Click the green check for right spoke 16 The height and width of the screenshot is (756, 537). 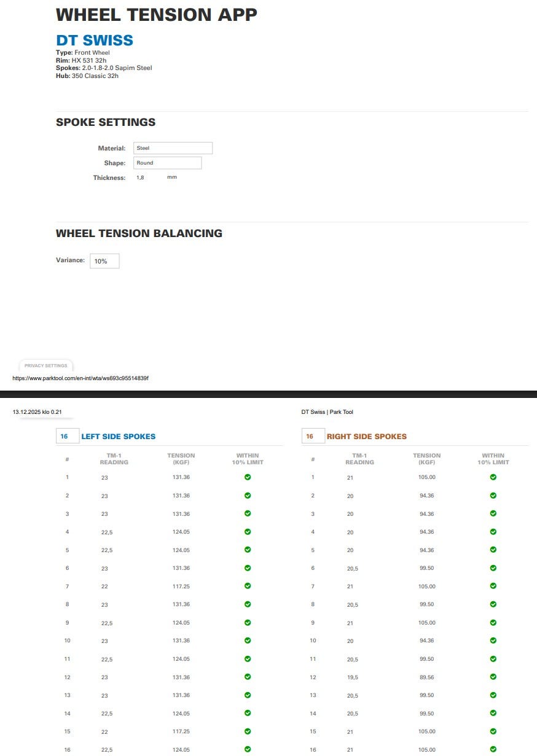tap(493, 749)
